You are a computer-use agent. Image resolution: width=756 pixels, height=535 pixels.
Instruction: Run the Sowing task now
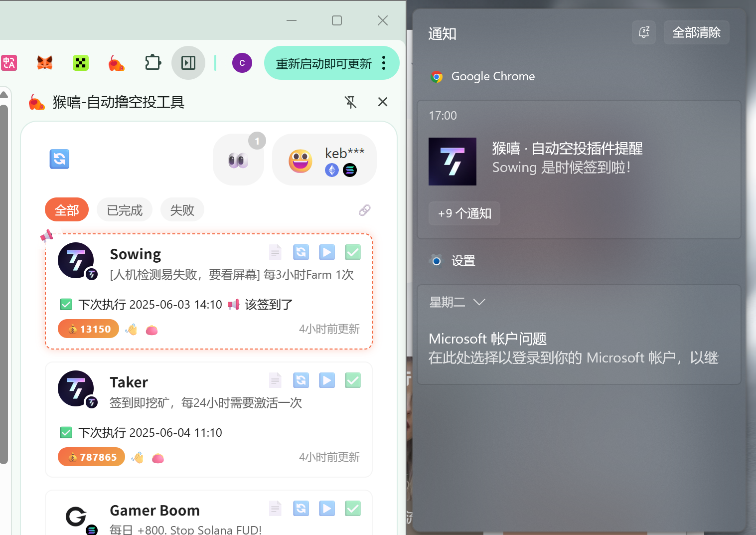(x=327, y=252)
